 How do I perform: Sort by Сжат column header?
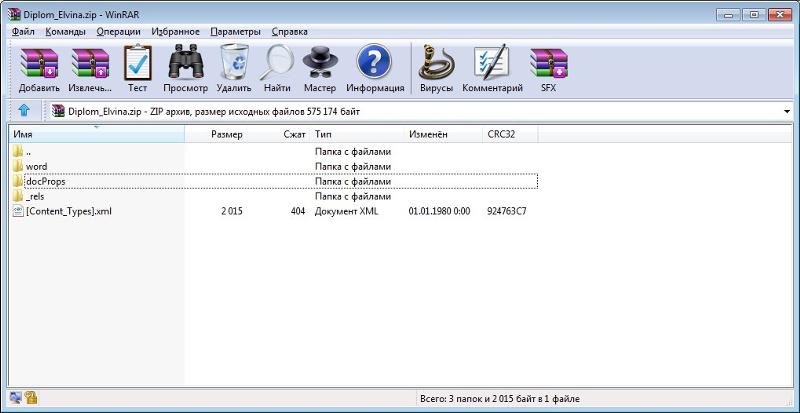[x=279, y=134]
